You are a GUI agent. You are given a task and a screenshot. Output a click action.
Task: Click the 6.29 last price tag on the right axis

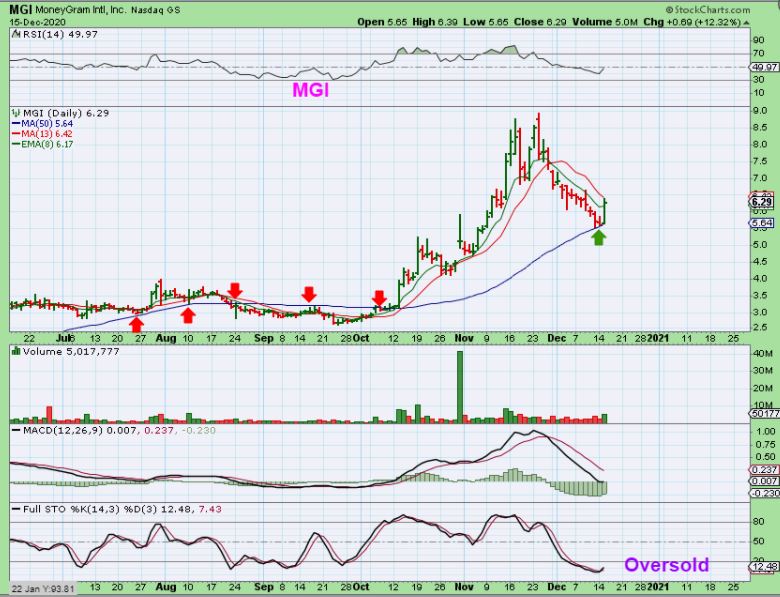(762, 202)
